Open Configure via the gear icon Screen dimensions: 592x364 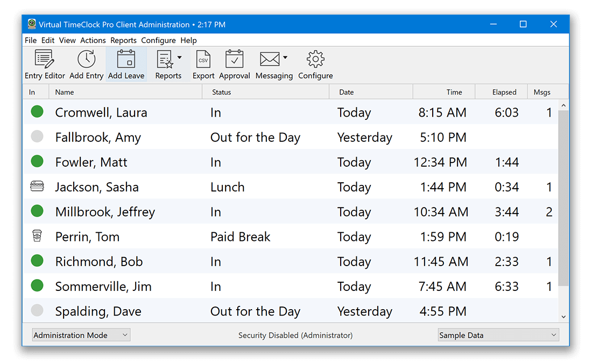coord(315,59)
